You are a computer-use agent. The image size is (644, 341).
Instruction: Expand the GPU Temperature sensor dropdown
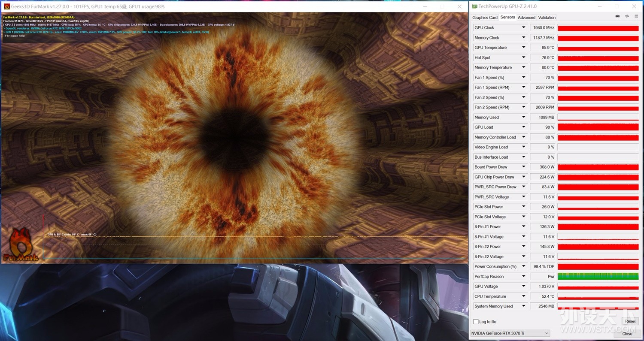point(523,48)
